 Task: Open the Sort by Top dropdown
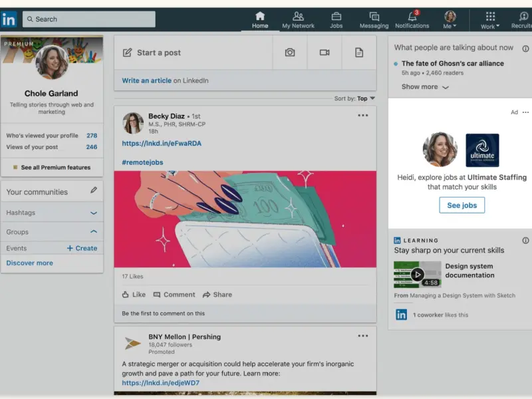365,98
